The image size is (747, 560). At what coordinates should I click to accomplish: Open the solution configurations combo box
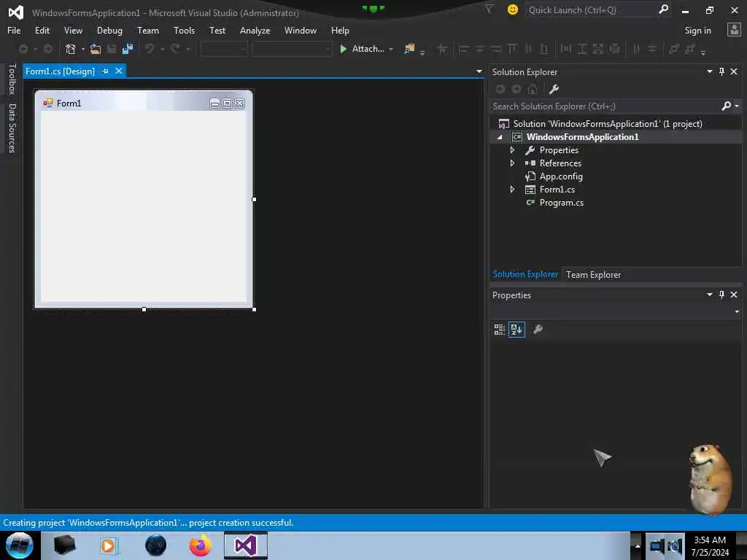point(224,49)
